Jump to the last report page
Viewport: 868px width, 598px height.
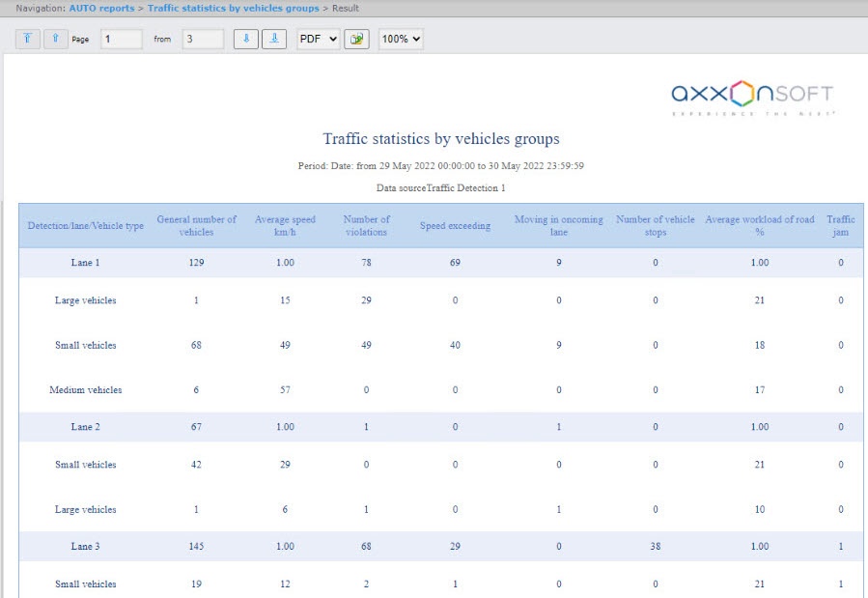pos(274,40)
